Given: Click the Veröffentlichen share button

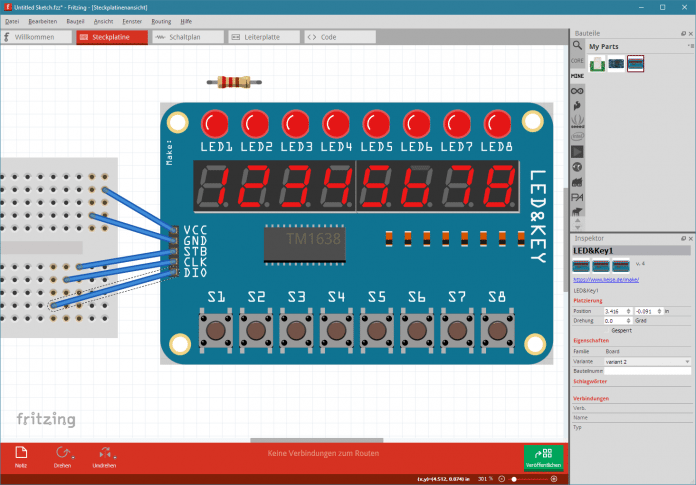Looking at the screenshot, I should [x=543, y=457].
